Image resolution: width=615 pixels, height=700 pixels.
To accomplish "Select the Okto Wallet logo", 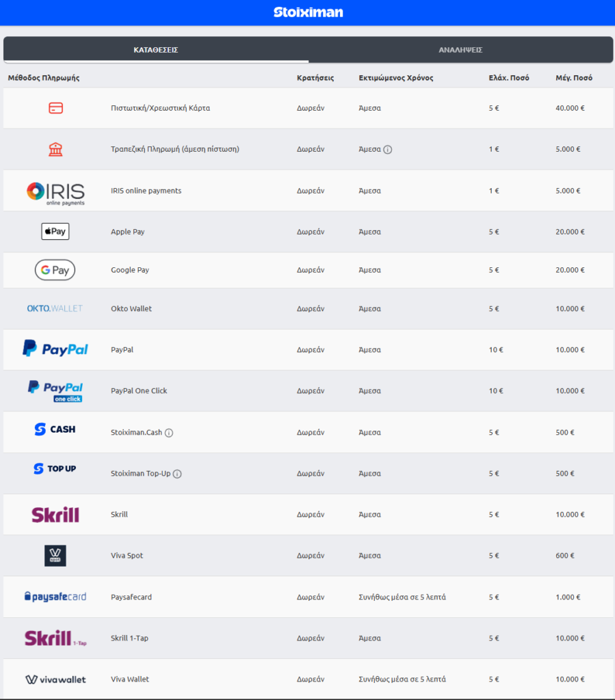I will (55, 308).
